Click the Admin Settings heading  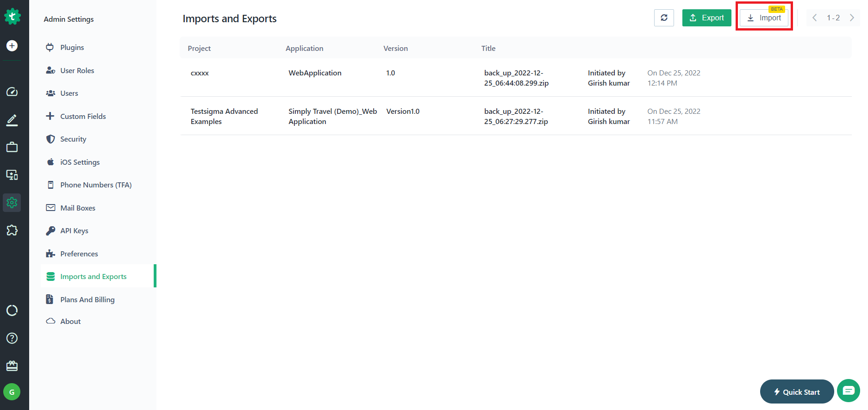coord(69,19)
